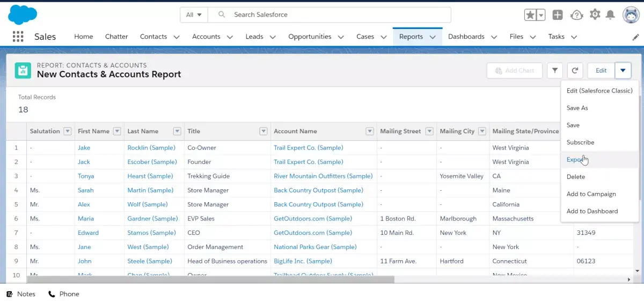Click the Edit report button
Viewport: 644px width, 301px height.
coord(601,70)
